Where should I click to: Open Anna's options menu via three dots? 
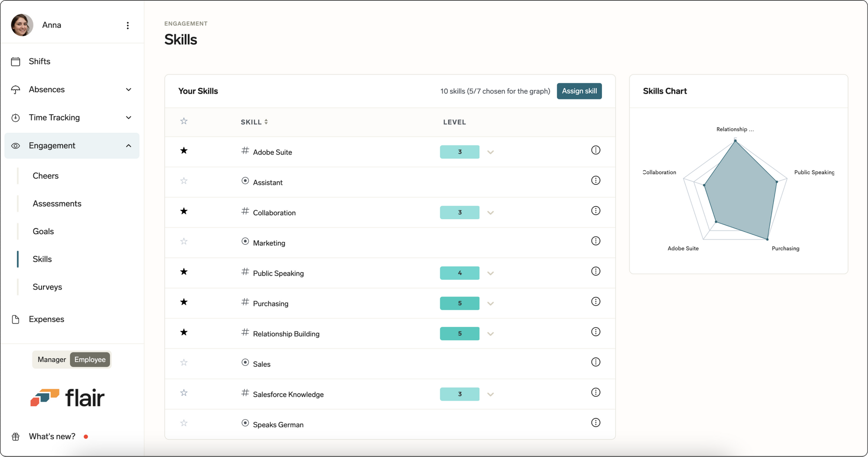tap(128, 25)
